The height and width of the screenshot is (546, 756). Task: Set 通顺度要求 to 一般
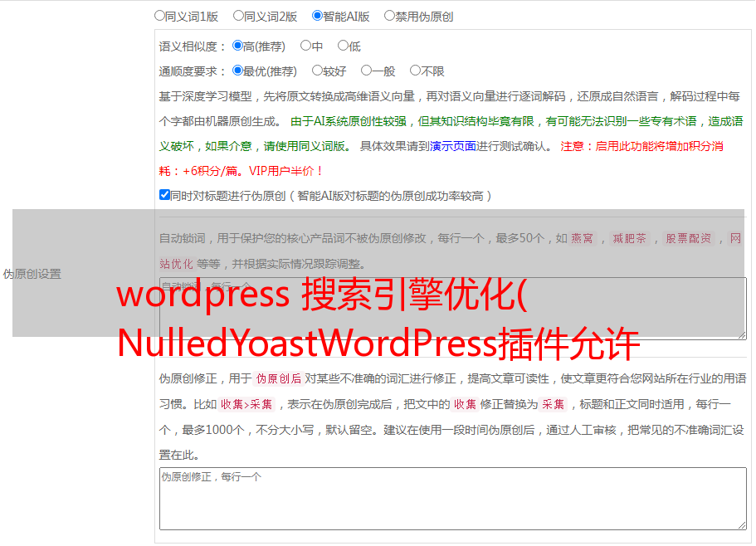tap(367, 71)
